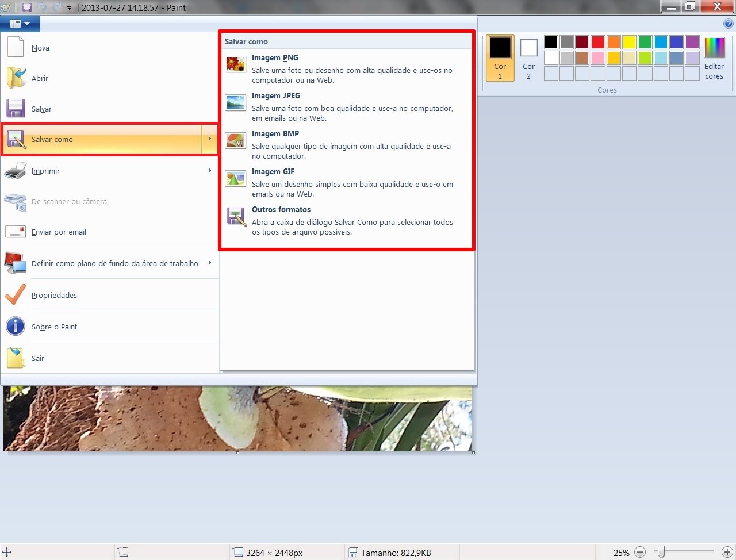This screenshot has width=736, height=560.
Task: Pick the red color swatch
Action: pyautogui.click(x=598, y=42)
